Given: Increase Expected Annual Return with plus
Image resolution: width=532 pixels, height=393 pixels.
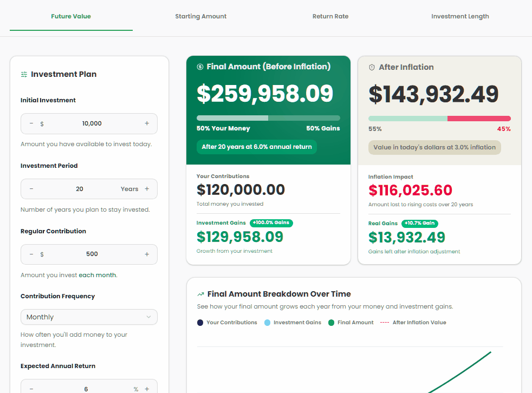Looking at the screenshot, I should [x=146, y=389].
